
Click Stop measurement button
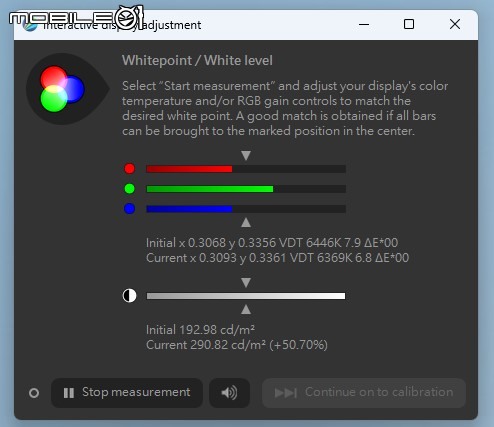(x=127, y=393)
